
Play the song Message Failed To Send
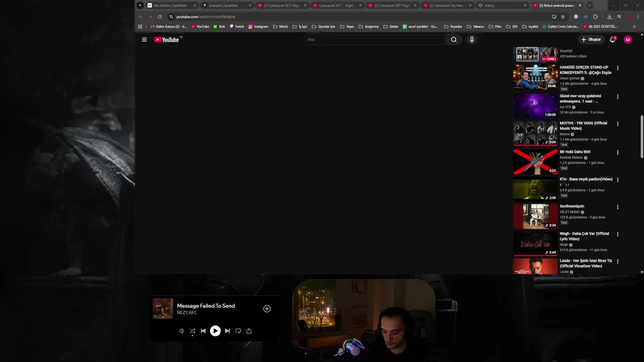coord(215,331)
